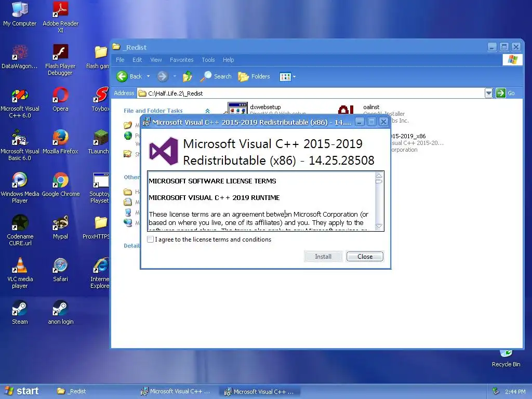Toggle Folders pane in Explorer toolbar
This screenshot has height=399, width=532.
click(254, 76)
